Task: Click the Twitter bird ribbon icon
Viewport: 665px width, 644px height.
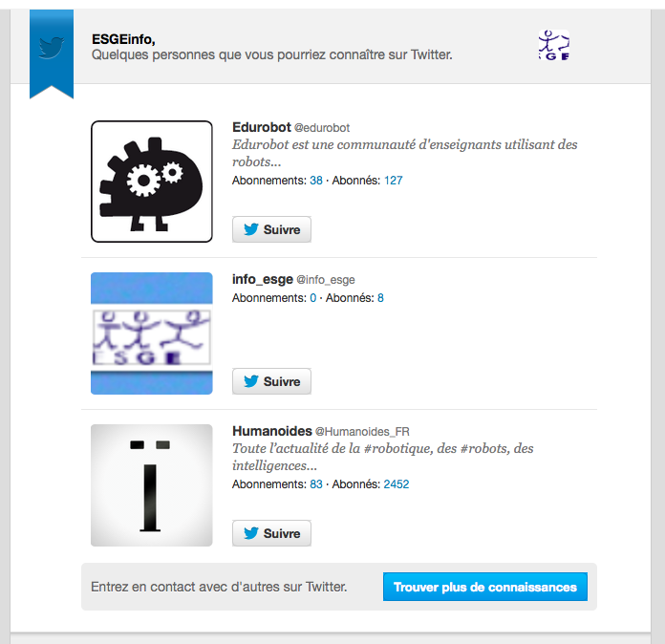Action: 52,47
